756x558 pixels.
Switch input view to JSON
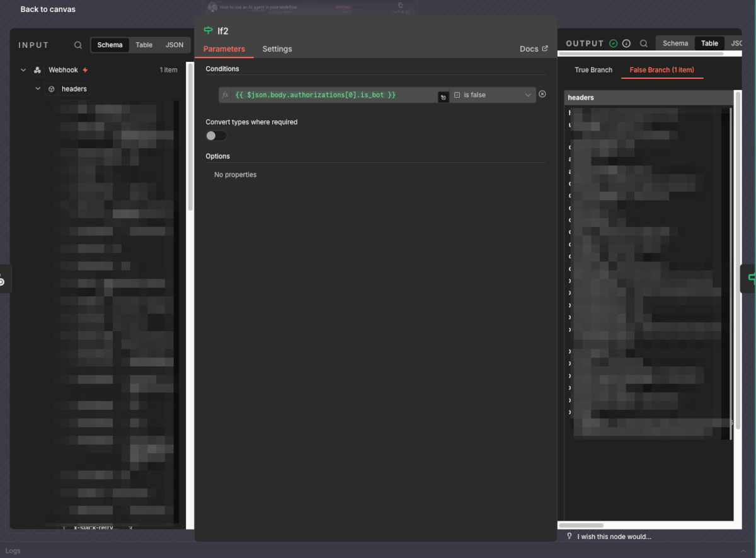pyautogui.click(x=175, y=45)
